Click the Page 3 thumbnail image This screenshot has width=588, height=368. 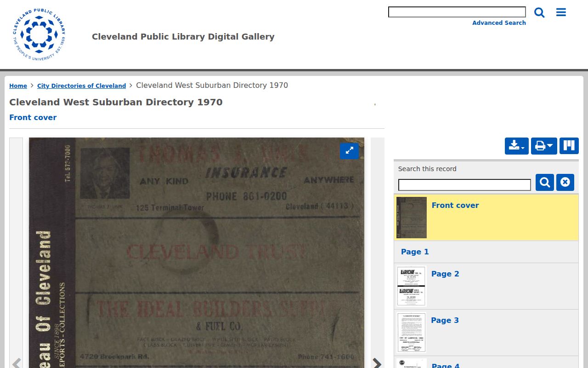click(x=412, y=333)
